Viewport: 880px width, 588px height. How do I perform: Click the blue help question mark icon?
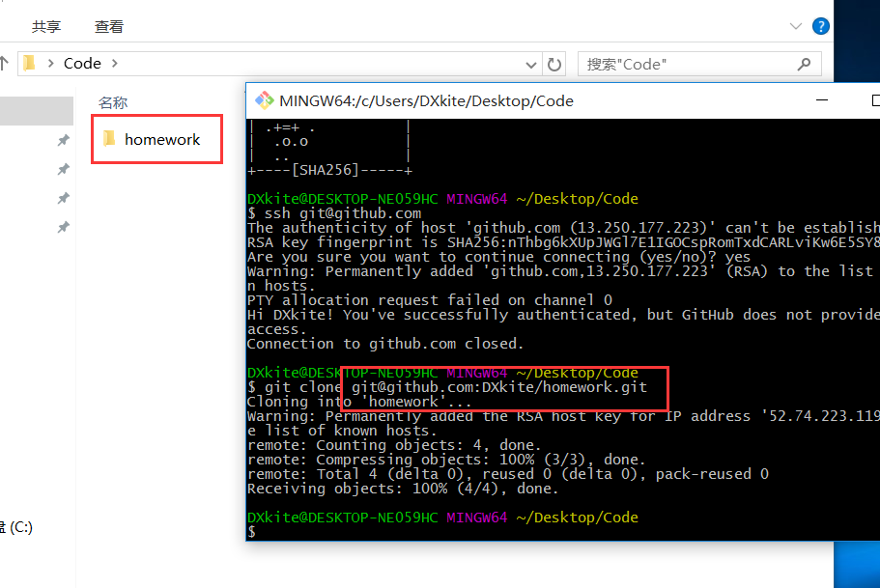pos(820,26)
